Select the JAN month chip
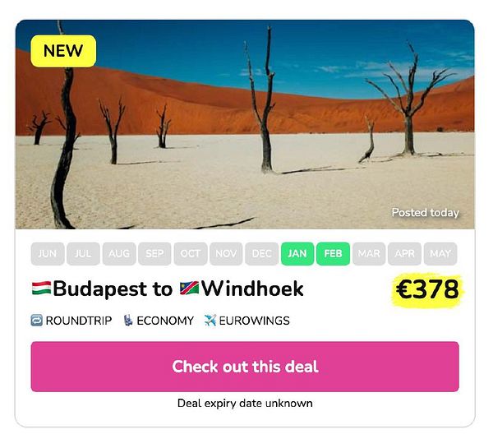Screen dimensions: 493x448 (297, 253)
